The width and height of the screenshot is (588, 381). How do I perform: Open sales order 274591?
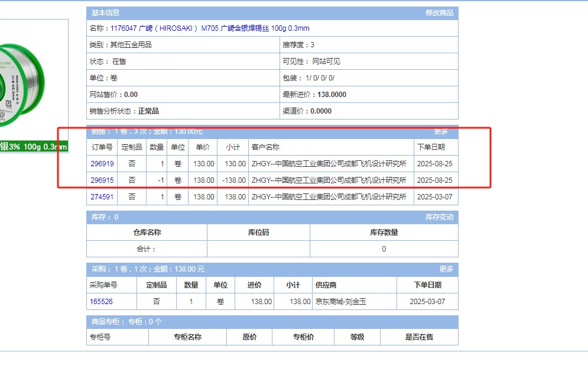coord(102,196)
